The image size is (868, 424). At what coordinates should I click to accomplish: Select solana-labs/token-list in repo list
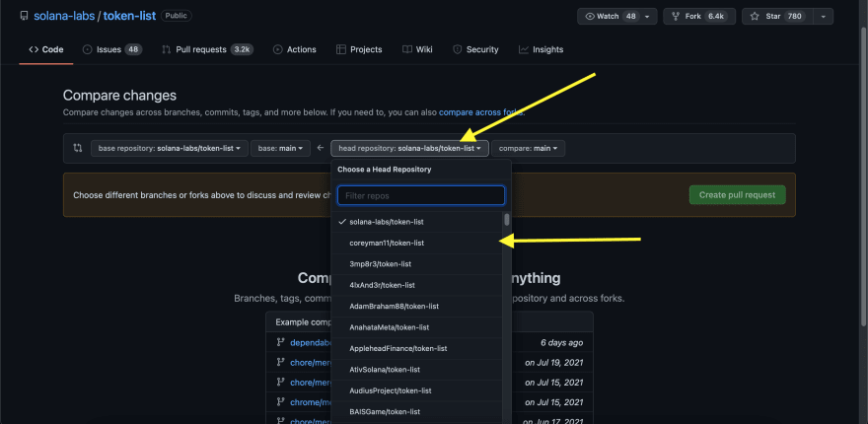[x=417, y=222]
